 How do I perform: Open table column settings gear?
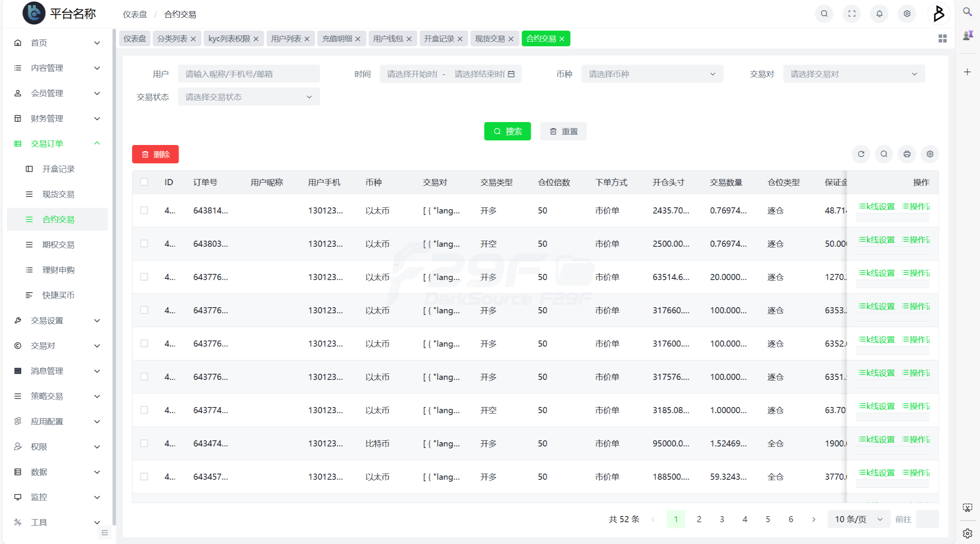(930, 154)
